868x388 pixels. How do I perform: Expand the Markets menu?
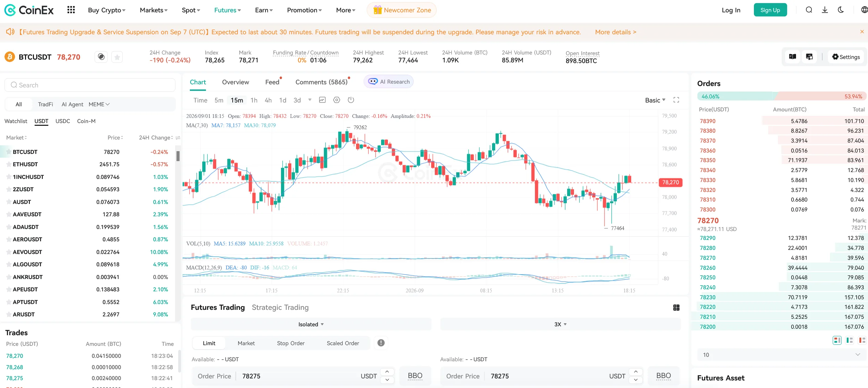click(154, 10)
